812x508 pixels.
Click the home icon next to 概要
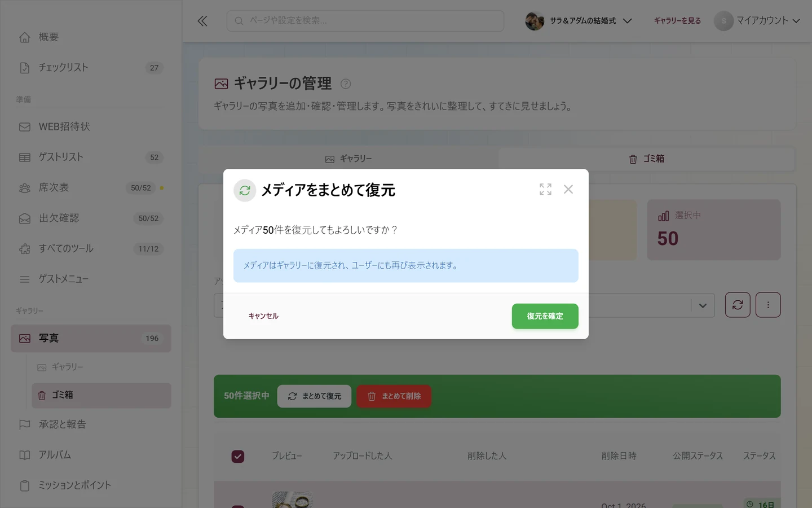tap(25, 37)
